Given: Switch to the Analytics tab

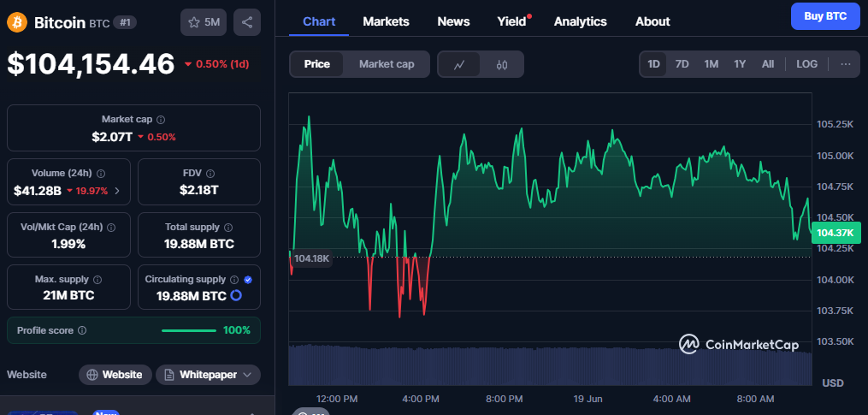Looking at the screenshot, I should pos(580,21).
